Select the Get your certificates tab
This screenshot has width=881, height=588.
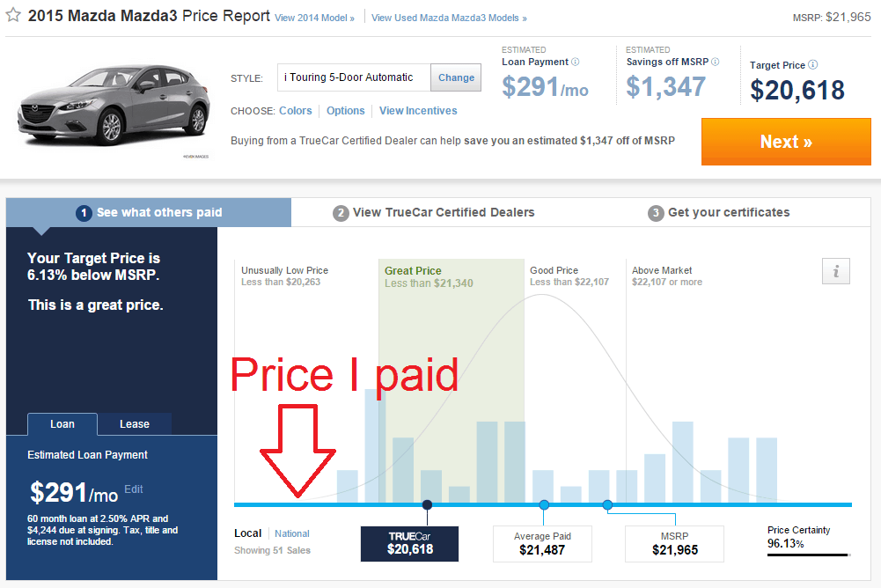[719, 212]
